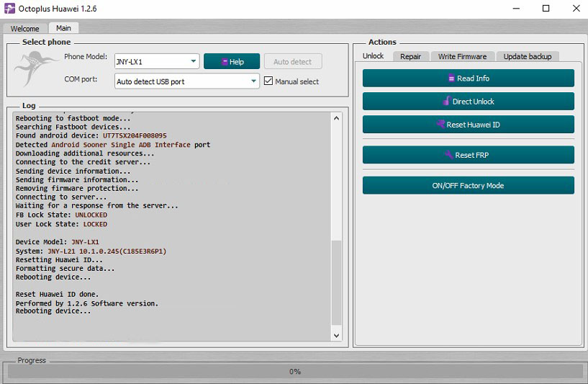This screenshot has width=588, height=384.
Task: Click 'Searching Fastboot devices...' log line
Action: coord(73,127)
